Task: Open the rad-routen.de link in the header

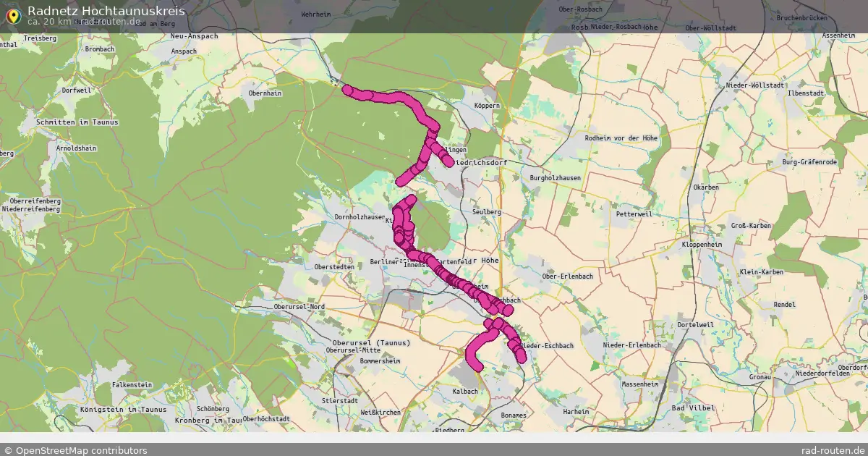Action: click(110, 22)
